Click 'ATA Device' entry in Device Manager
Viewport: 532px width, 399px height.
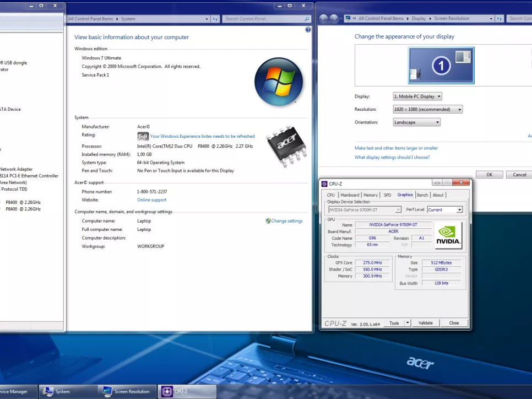10,109
